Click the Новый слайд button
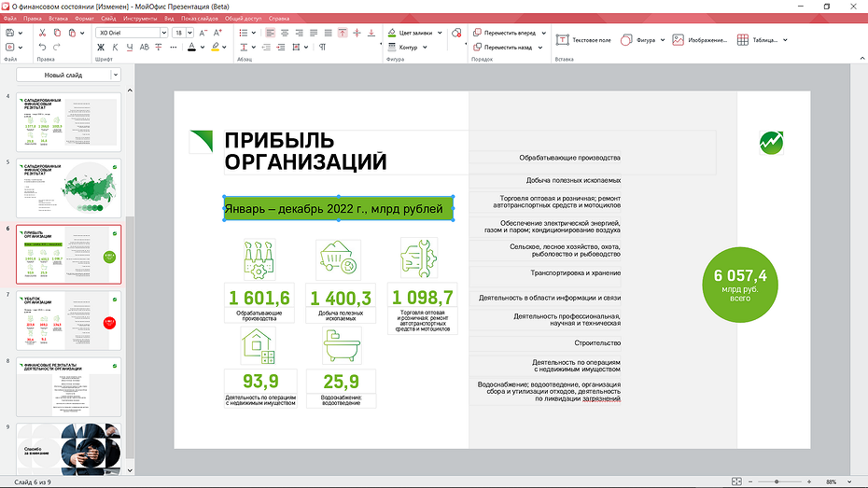Screen dimensions: 868x488 tap(63, 75)
